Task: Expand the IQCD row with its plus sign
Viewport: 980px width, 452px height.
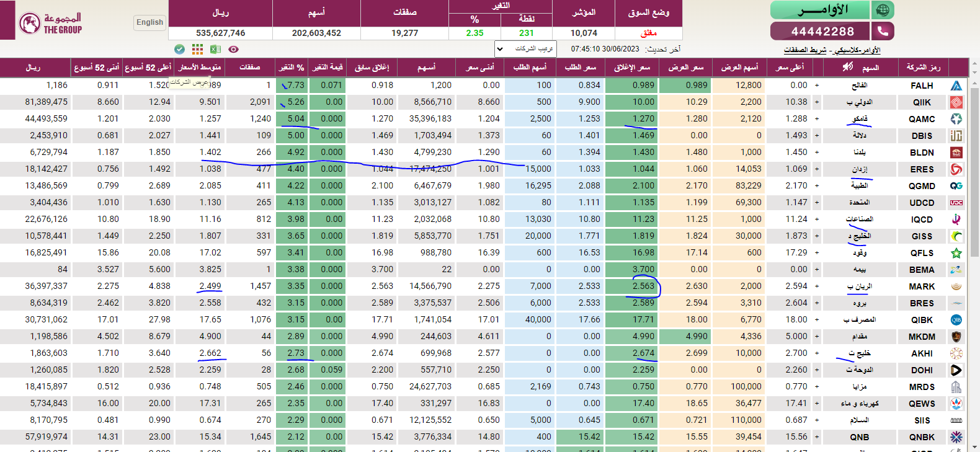Action: [817, 219]
